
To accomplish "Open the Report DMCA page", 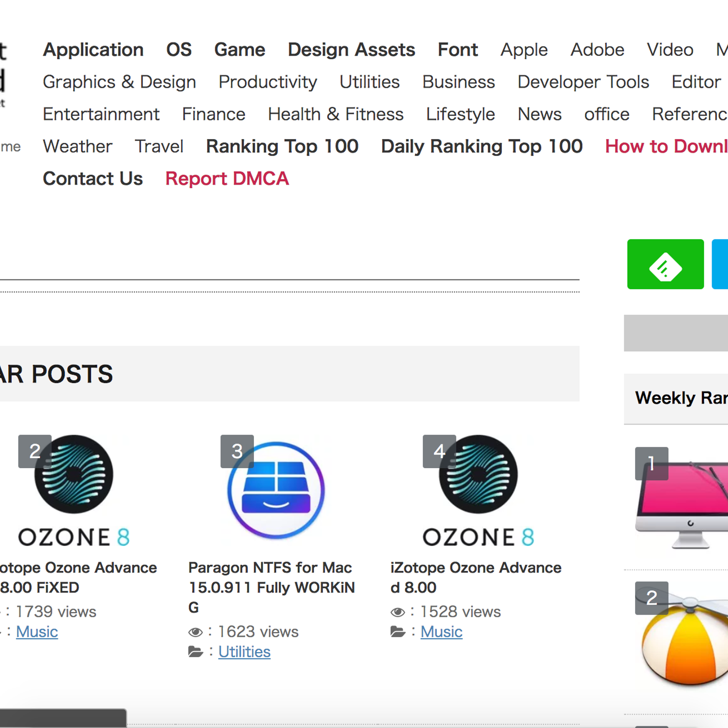I will (227, 179).
